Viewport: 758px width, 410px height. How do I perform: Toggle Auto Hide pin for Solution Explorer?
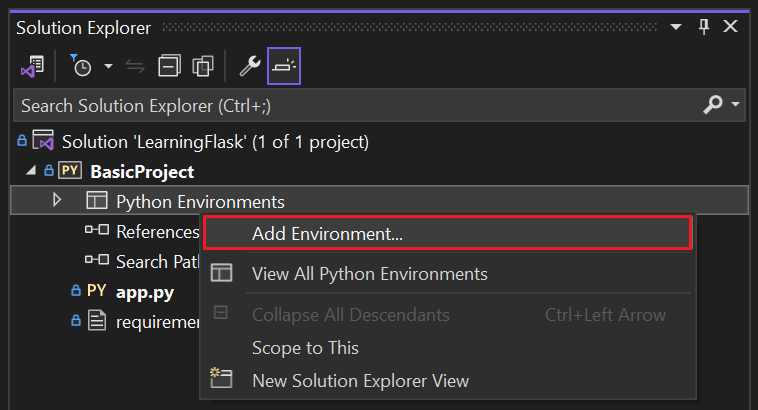coord(703,27)
